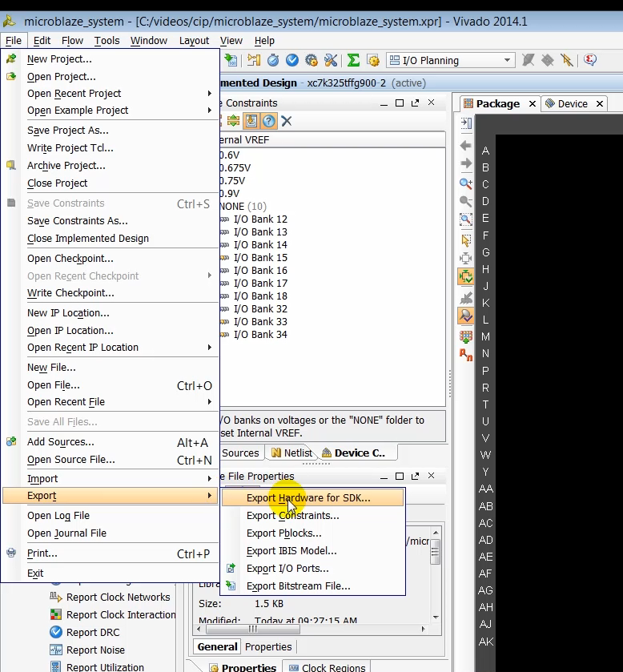This screenshot has height=672, width=623.
Task: Select I/O Bank 33 in the tree
Action: [260, 321]
